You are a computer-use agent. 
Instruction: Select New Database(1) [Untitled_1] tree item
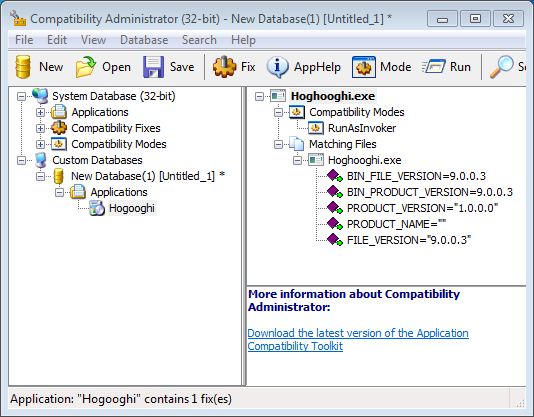(148, 176)
